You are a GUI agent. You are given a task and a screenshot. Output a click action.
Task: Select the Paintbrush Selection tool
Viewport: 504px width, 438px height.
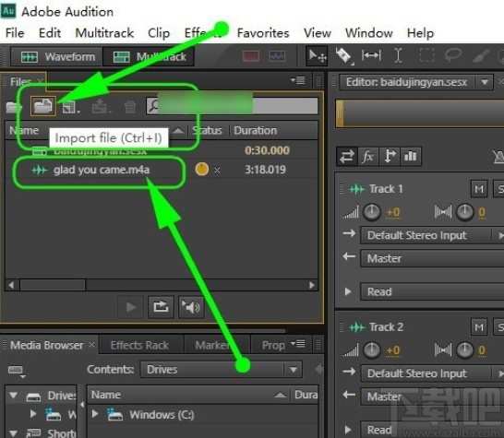point(481,56)
